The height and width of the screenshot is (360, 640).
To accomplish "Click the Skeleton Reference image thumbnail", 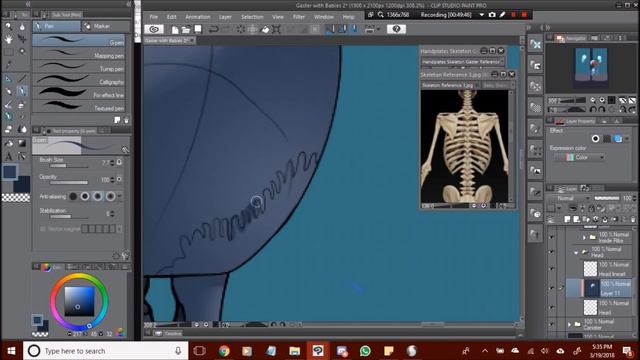I will point(464,146).
